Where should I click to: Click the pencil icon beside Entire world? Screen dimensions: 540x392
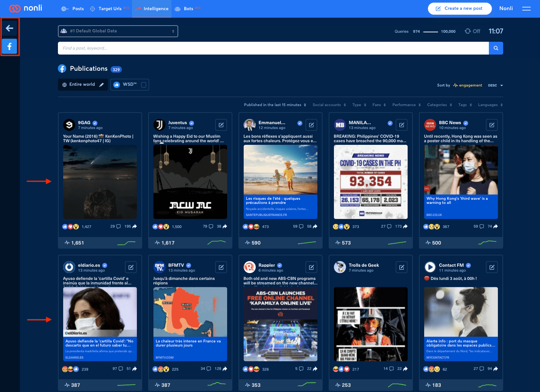(x=102, y=85)
